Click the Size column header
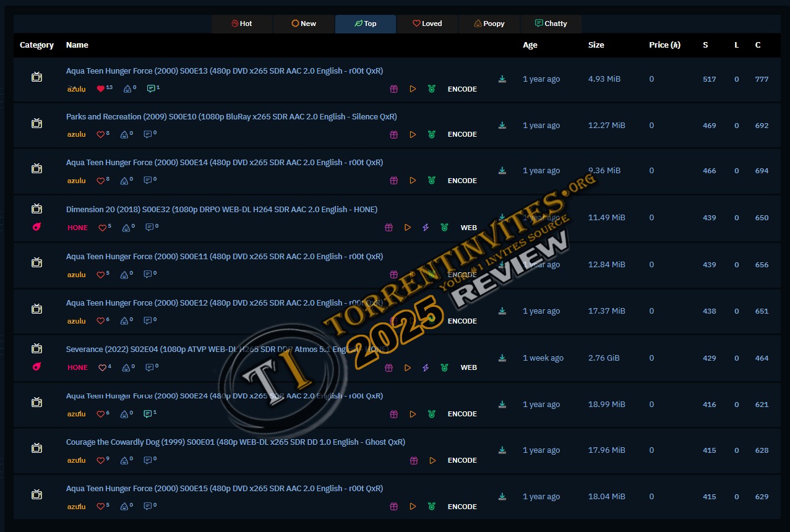The height and width of the screenshot is (532, 790). click(596, 45)
